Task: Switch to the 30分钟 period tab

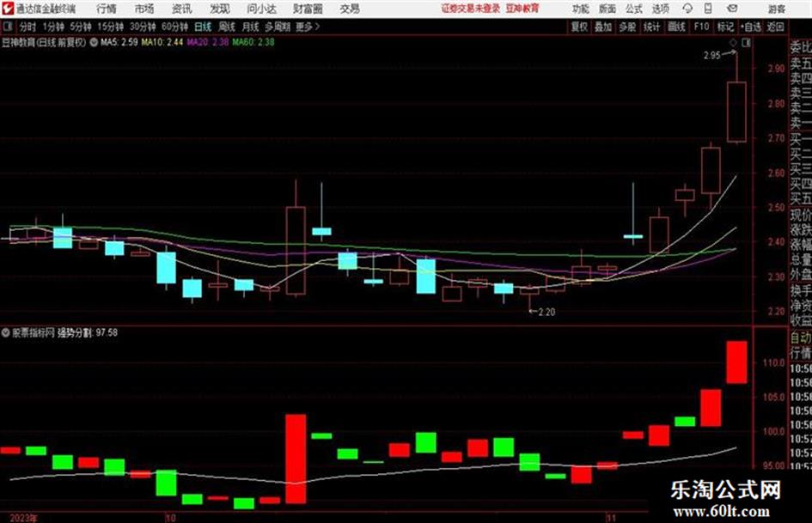Action: coord(143,27)
